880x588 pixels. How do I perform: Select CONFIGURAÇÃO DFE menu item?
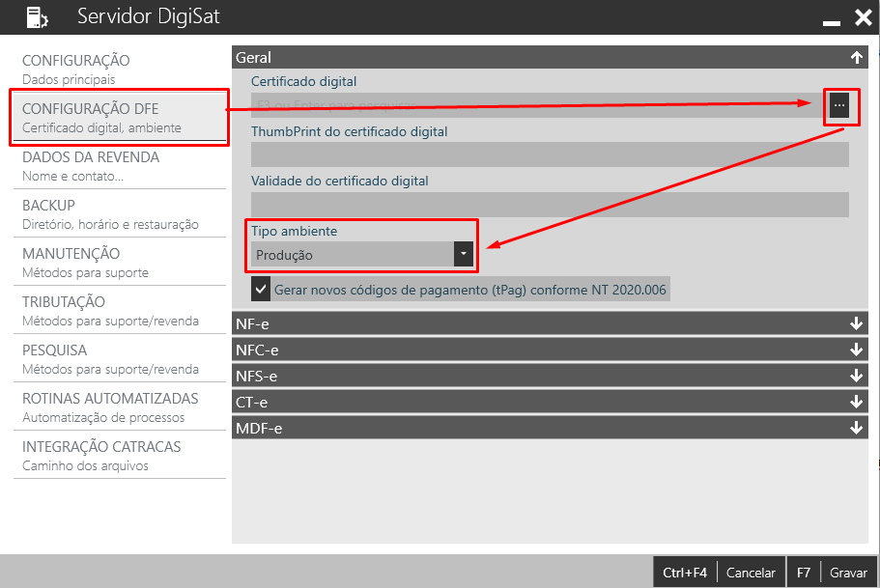pyautogui.click(x=120, y=117)
